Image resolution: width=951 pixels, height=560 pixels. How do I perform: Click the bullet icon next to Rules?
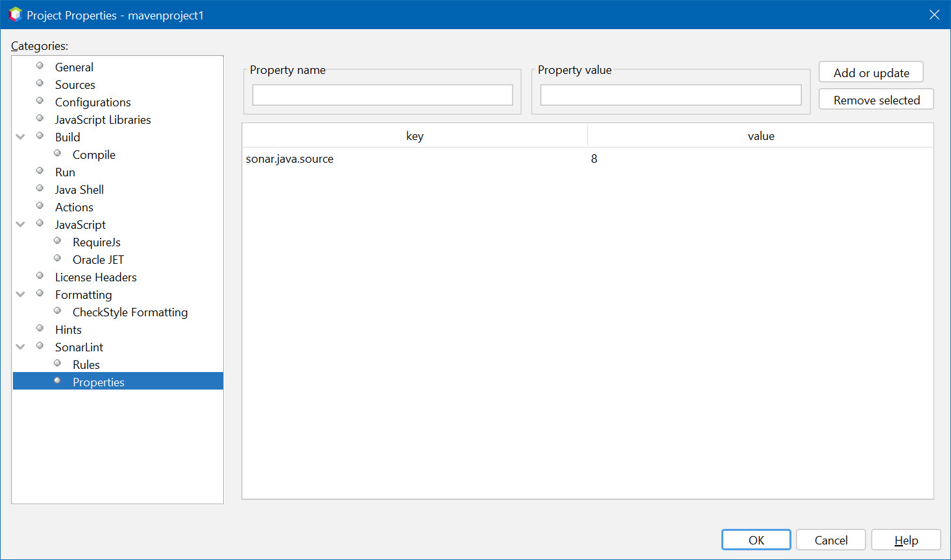pyautogui.click(x=57, y=364)
